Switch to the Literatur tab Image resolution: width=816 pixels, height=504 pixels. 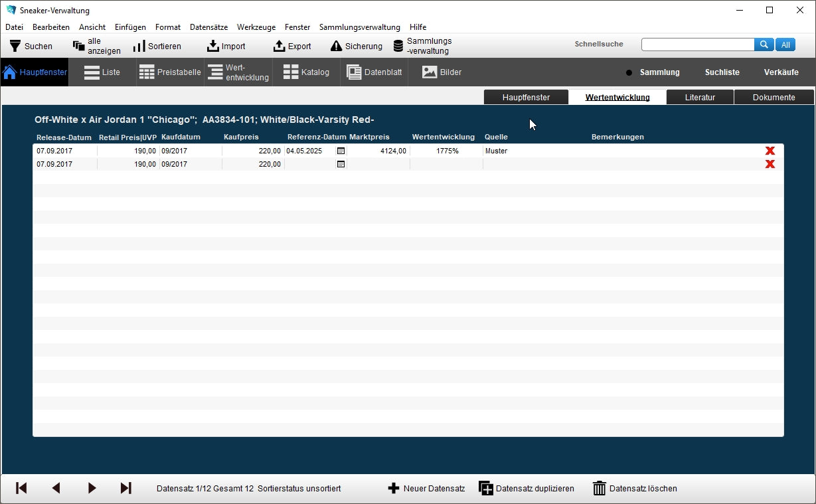(700, 98)
